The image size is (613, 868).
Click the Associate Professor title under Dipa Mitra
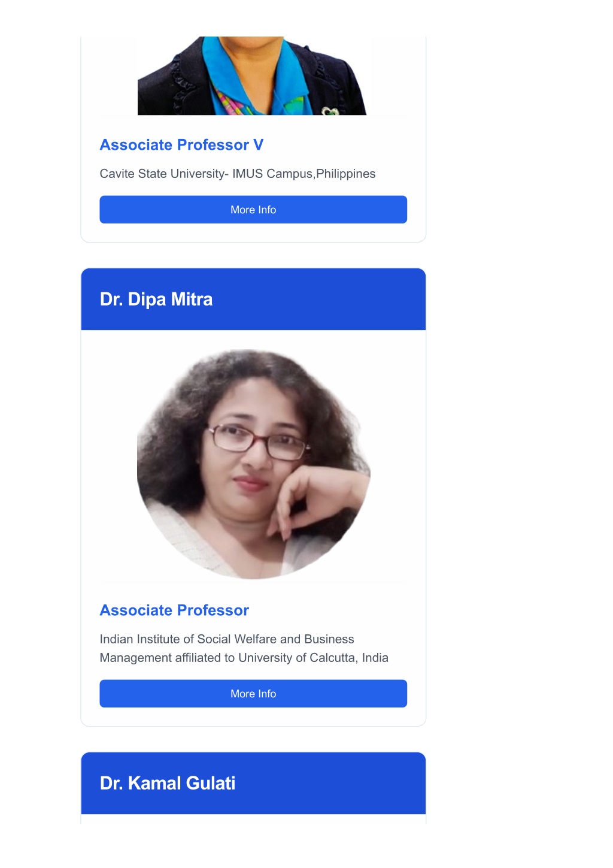[174, 610]
